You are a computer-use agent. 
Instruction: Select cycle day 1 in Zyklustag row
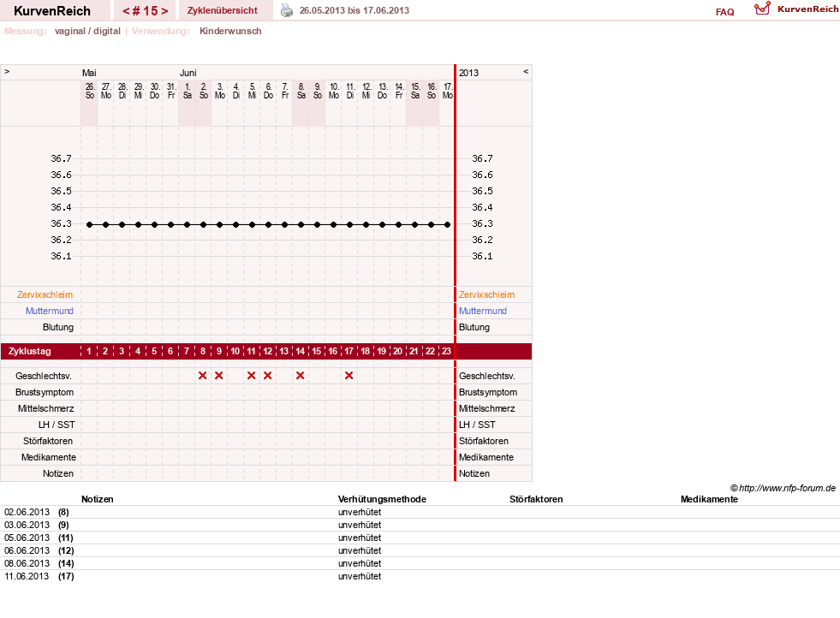click(89, 351)
